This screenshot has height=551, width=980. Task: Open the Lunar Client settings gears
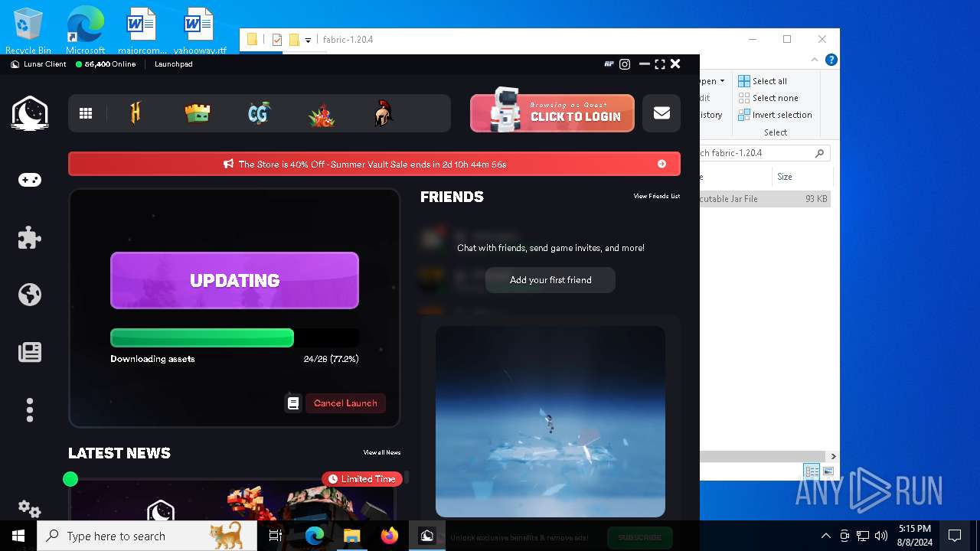click(30, 508)
